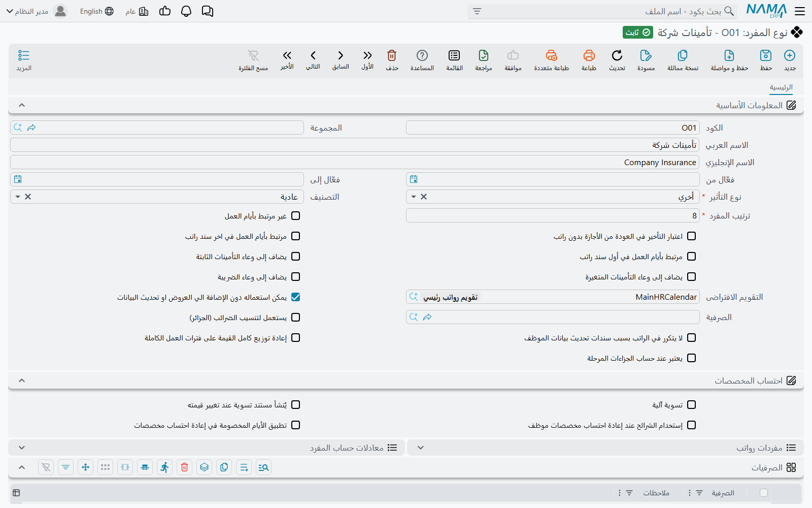Open the chat messages icon
The height and width of the screenshot is (508, 812).
pos(208,11)
